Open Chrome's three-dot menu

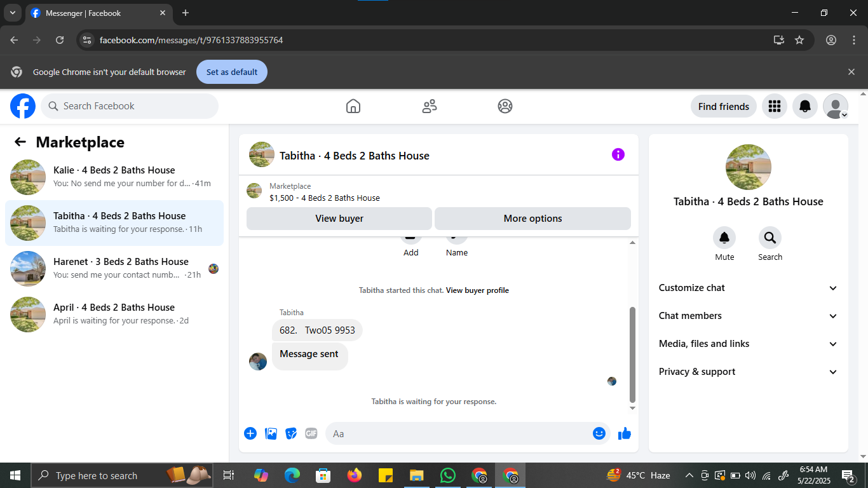(854, 40)
